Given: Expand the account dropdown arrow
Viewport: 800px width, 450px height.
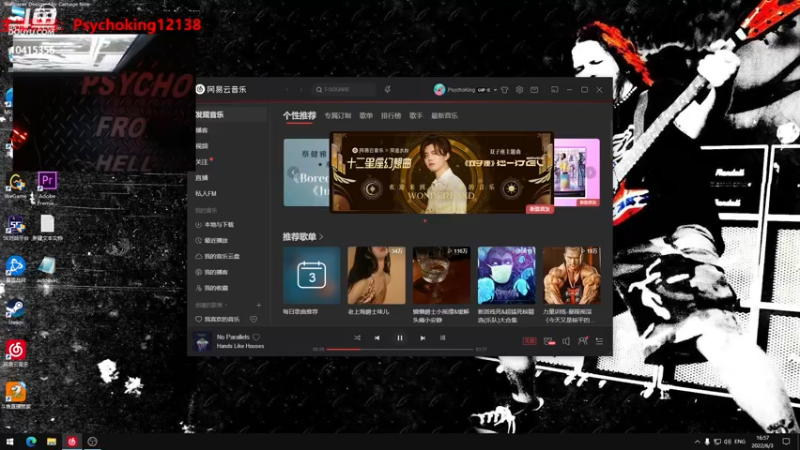Looking at the screenshot, I should (495, 90).
